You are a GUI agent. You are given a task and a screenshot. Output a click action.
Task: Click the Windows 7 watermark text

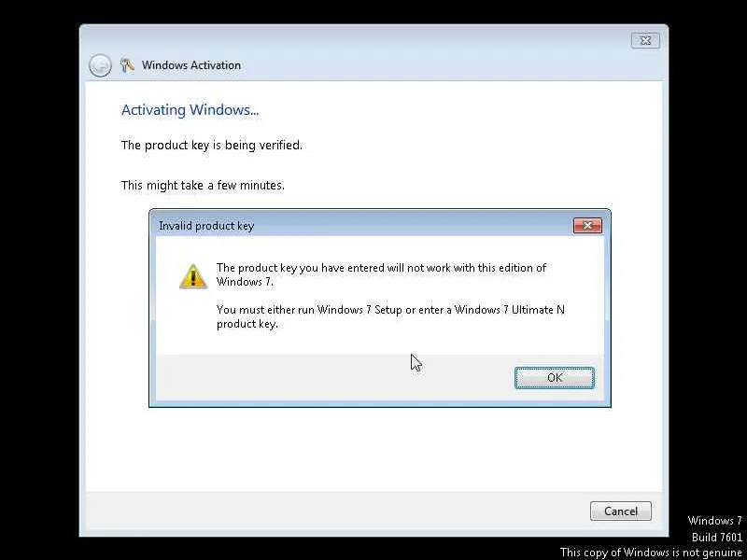pos(714,521)
